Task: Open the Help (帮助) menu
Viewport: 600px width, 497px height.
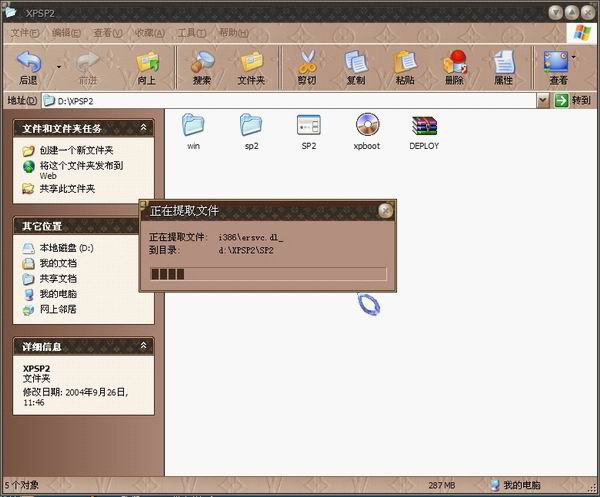Action: tap(233, 33)
